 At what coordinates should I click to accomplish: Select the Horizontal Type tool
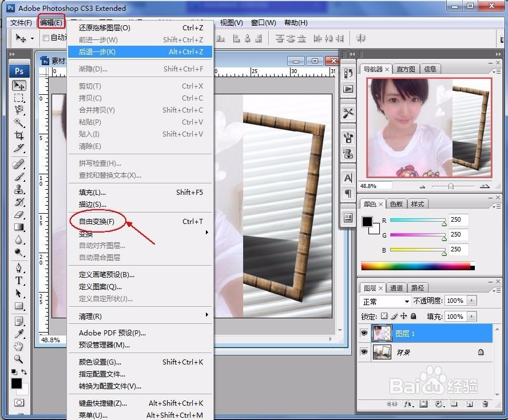(x=19, y=281)
